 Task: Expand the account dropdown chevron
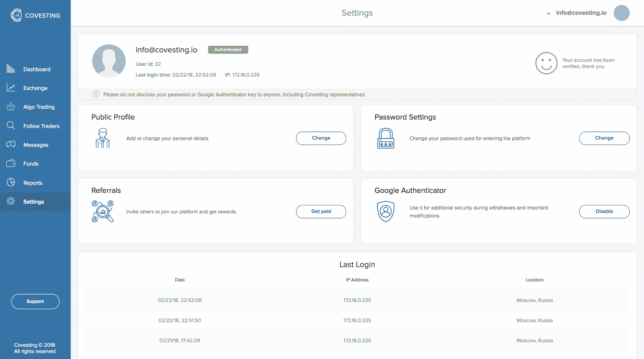coord(548,14)
